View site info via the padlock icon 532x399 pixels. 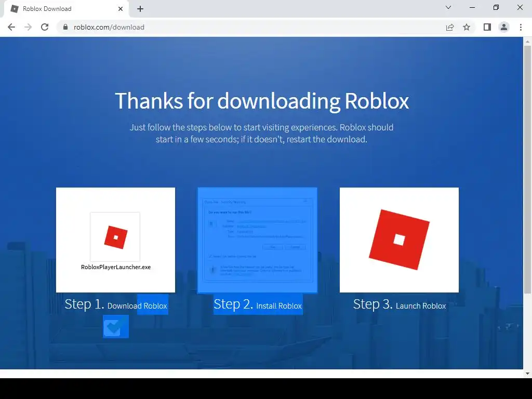(x=65, y=27)
